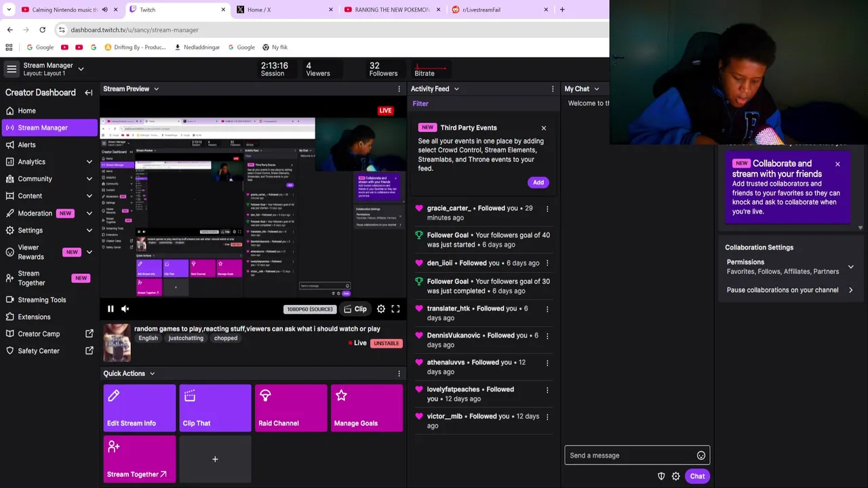868x488 pixels.
Task: Click the Manage Goals quick action
Action: click(367, 408)
